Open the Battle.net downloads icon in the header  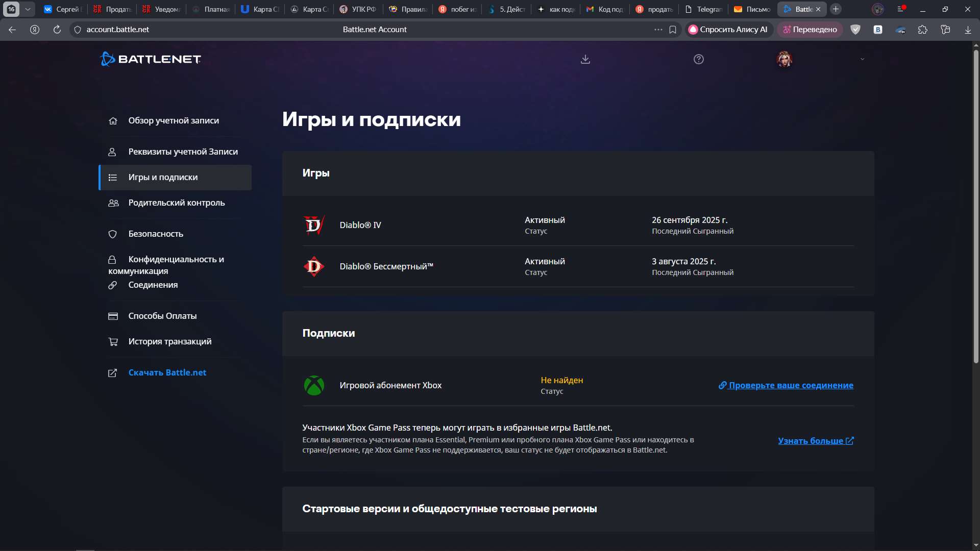point(585,59)
